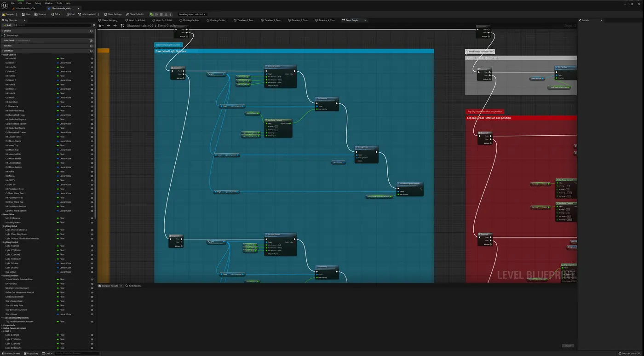Screen dimensions: 644x356
Task: Open the Diff dropdown arrow
Action: coord(59,14)
